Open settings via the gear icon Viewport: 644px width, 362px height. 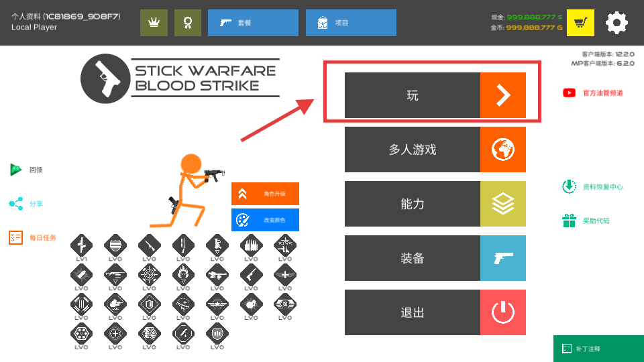click(x=616, y=23)
